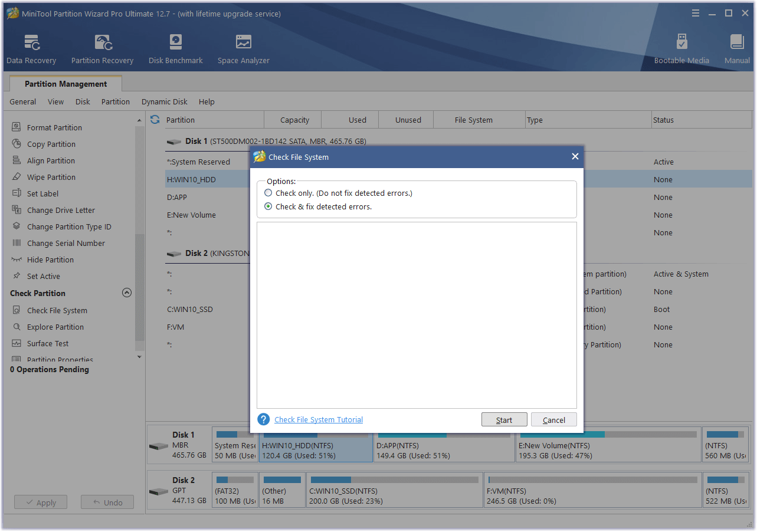Click sidebar scroll up arrow

[x=140, y=120]
